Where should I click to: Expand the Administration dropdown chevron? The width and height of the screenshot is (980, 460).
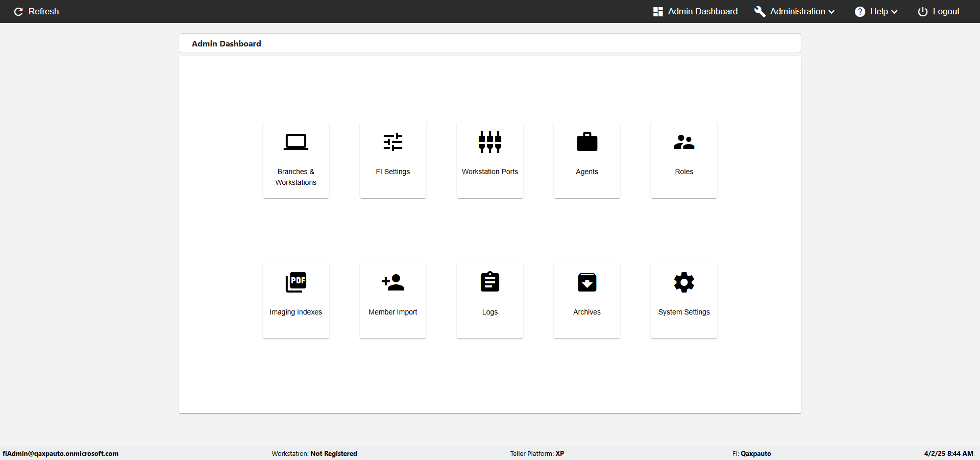click(831, 12)
